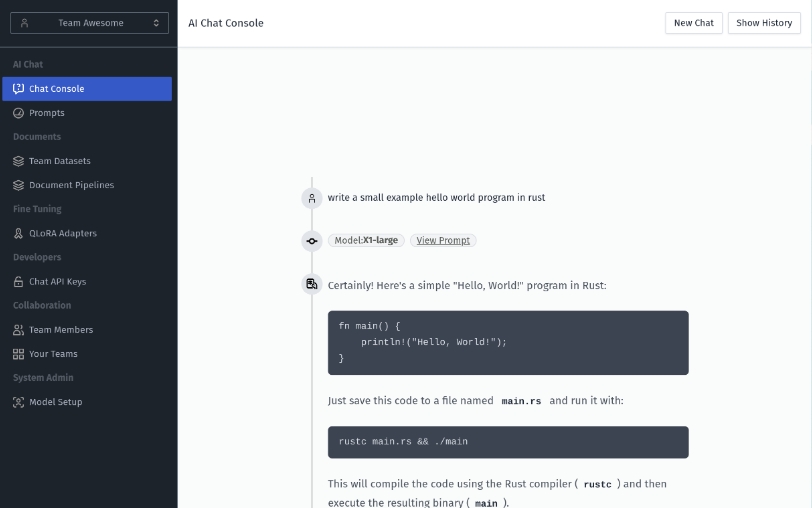This screenshot has width=812, height=508.
Task: Click the team selector chevron arrows
Action: [x=156, y=23]
